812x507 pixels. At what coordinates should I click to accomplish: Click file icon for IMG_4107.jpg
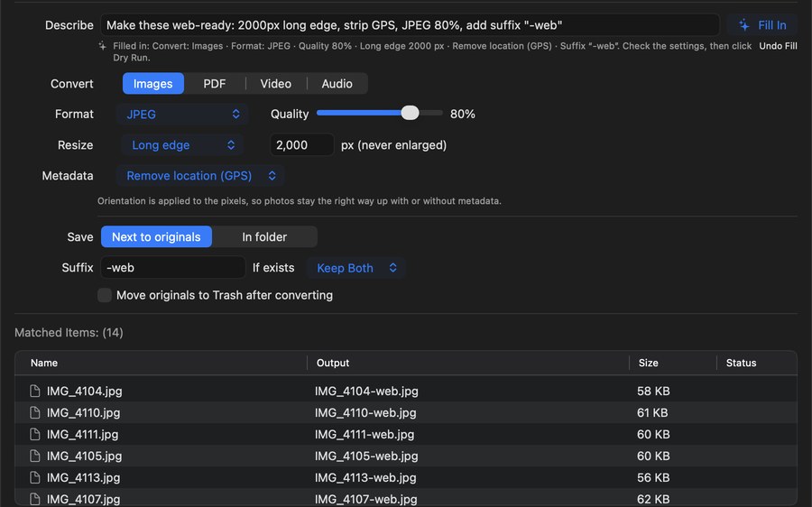tap(34, 499)
